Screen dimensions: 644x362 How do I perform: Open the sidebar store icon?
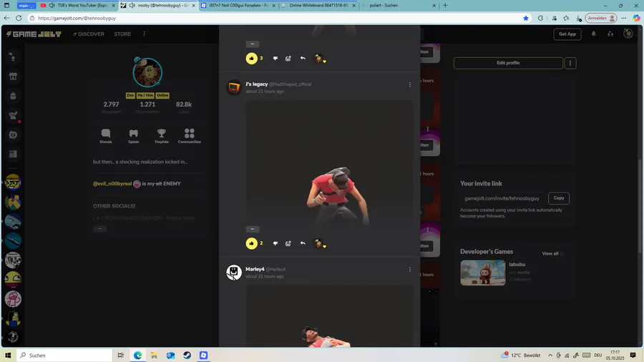coord(13,77)
